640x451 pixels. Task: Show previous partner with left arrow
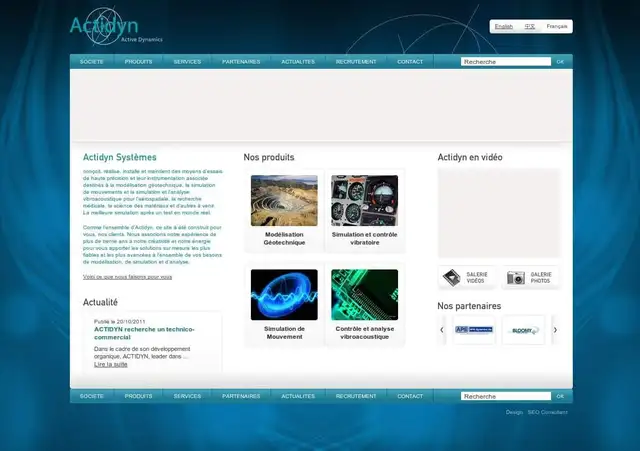[x=442, y=330]
